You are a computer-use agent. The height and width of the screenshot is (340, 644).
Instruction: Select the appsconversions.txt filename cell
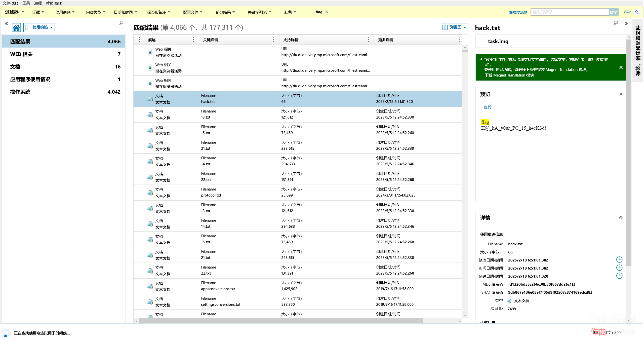pos(218,289)
